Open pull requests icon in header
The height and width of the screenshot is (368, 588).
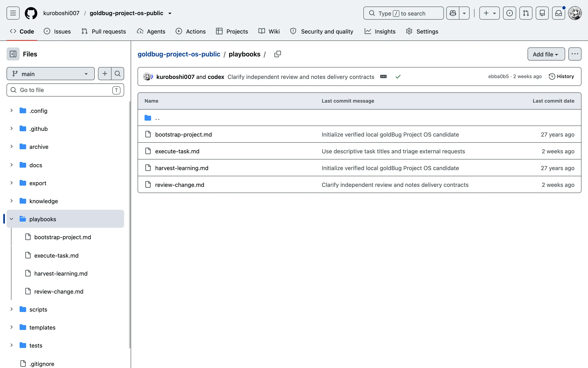click(526, 13)
